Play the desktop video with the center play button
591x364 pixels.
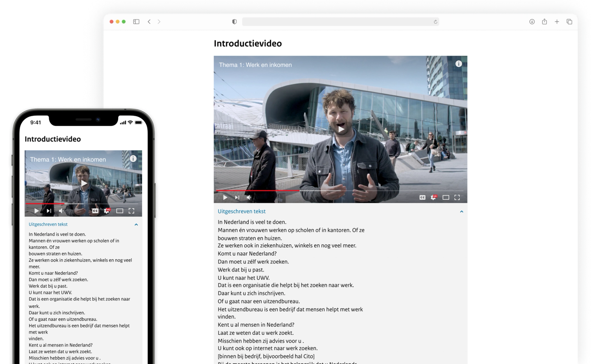tap(341, 129)
